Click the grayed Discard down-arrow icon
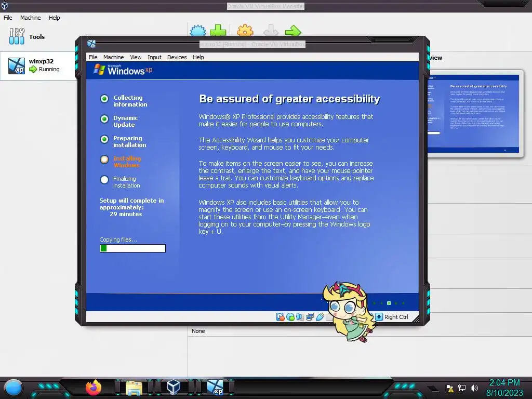Viewport: 532px width, 399px height. (271, 31)
